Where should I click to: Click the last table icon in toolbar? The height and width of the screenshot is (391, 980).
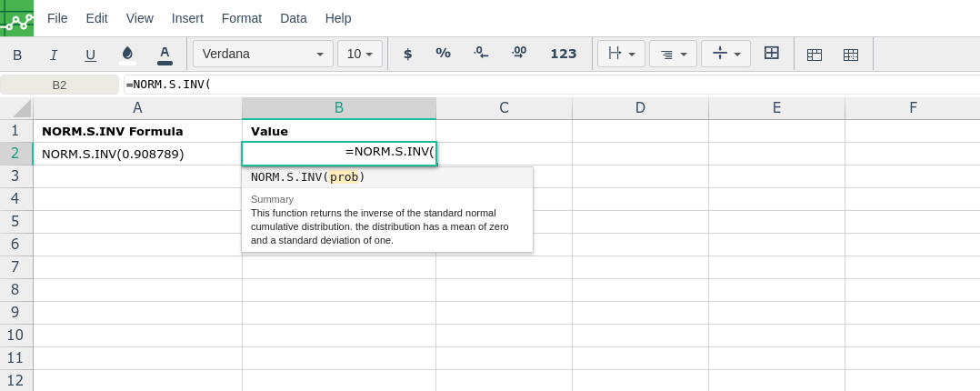click(x=851, y=55)
